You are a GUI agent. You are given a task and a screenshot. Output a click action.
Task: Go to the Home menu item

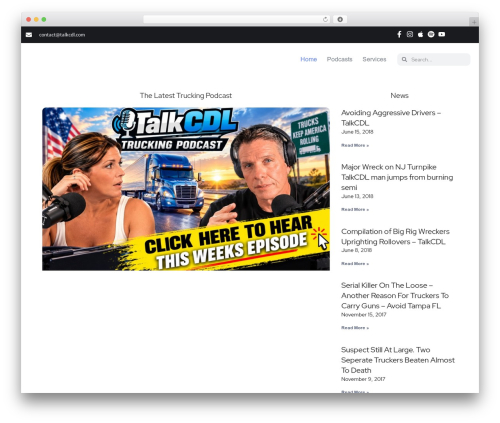pos(309,59)
